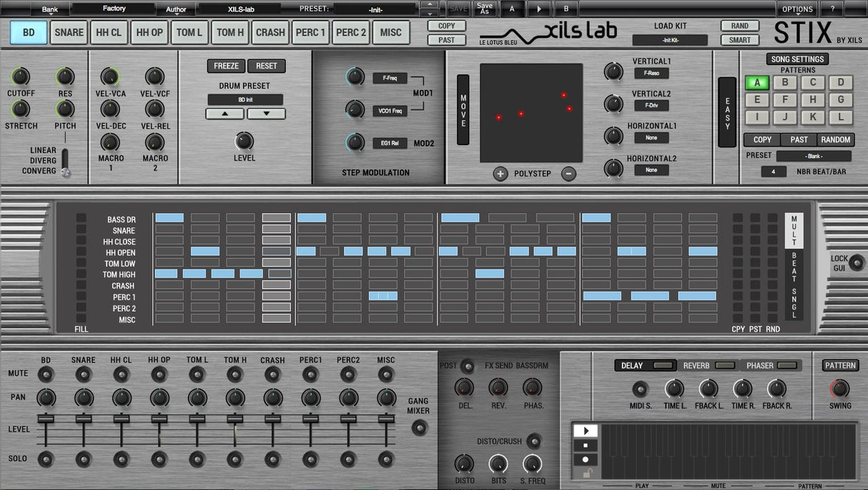Switch to the SNARE drum tab

tap(69, 32)
